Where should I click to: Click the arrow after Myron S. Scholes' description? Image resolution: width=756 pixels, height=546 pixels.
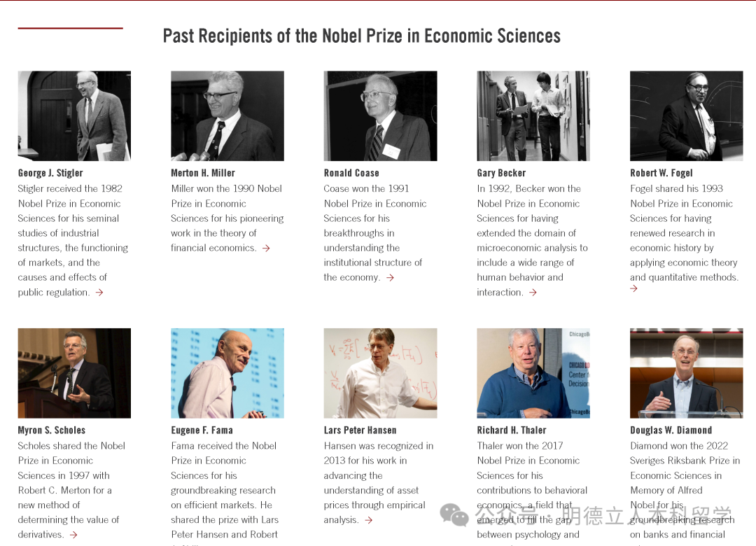pyautogui.click(x=73, y=535)
